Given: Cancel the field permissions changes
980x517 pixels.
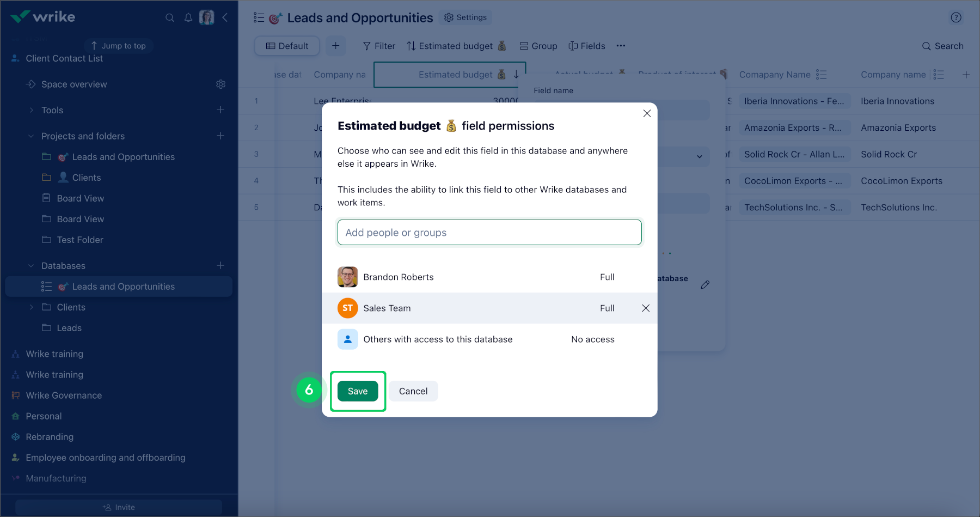Looking at the screenshot, I should (x=413, y=391).
